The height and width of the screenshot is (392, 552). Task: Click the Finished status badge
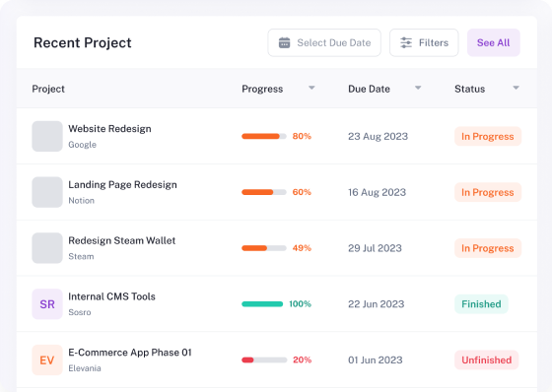(x=481, y=304)
